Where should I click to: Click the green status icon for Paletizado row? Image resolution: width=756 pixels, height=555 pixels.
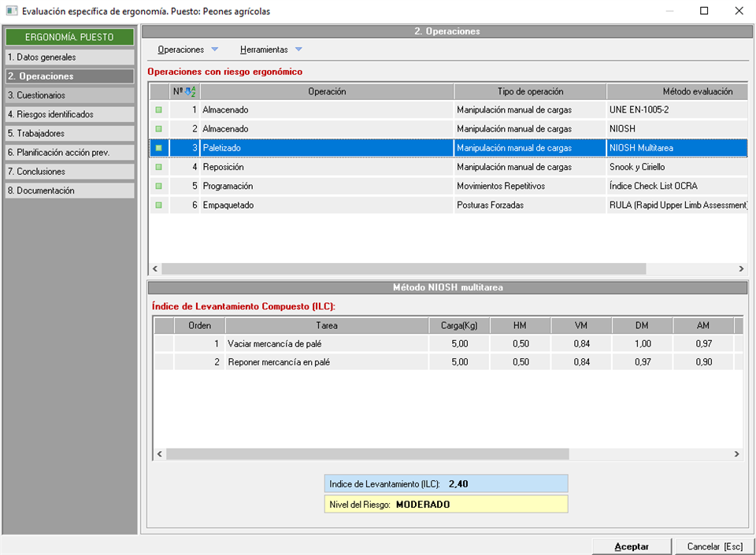tap(158, 148)
